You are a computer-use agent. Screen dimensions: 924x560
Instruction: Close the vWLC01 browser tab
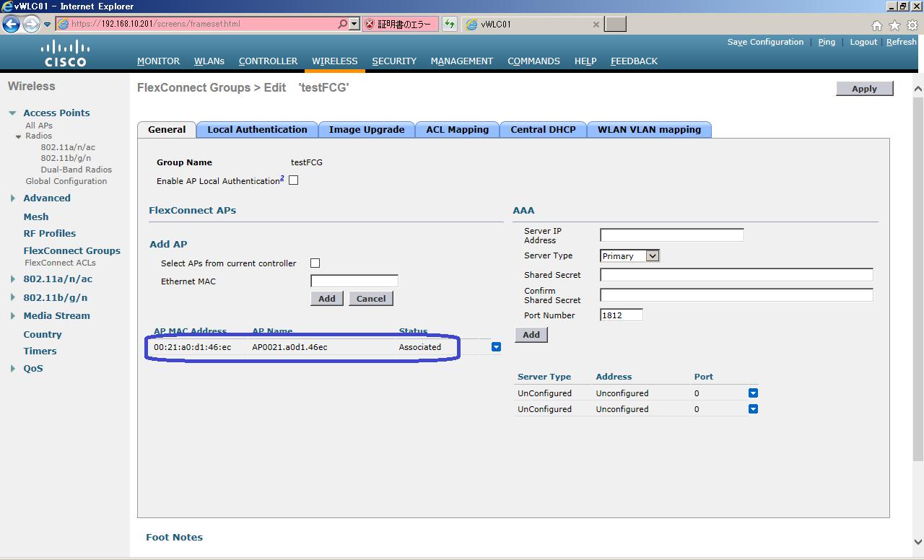pos(596,24)
